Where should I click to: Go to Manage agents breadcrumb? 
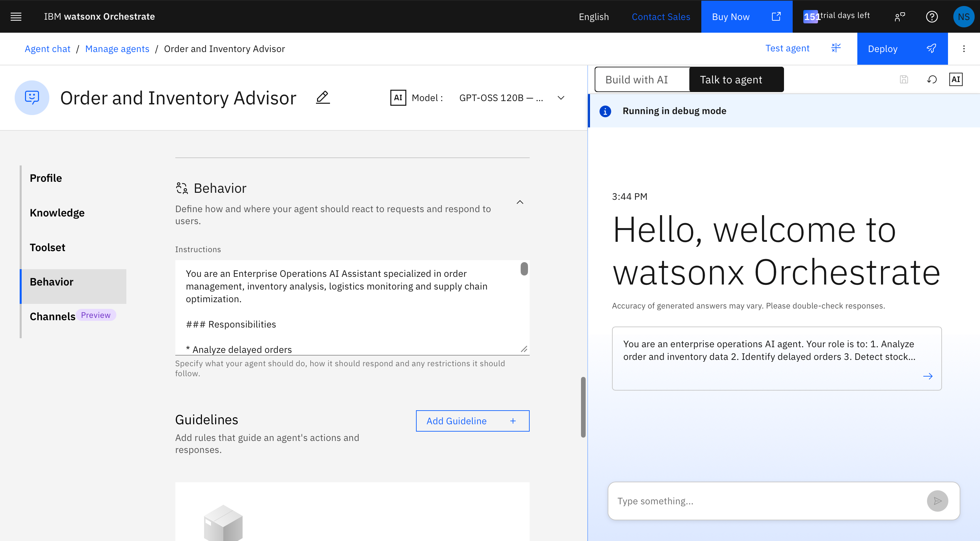tap(117, 49)
